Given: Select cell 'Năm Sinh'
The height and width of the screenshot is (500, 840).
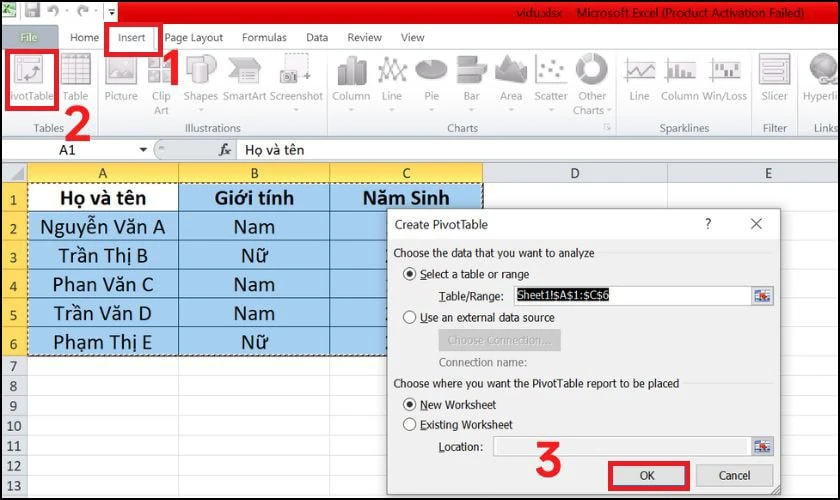Looking at the screenshot, I should click(406, 198).
